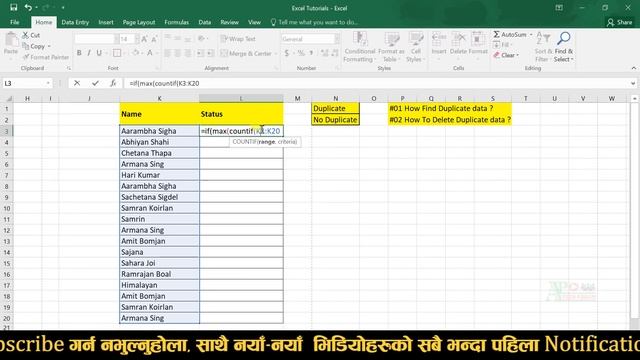Click the Fill Color bucket icon
Viewport: 640px width, 360px height.
(x=136, y=53)
